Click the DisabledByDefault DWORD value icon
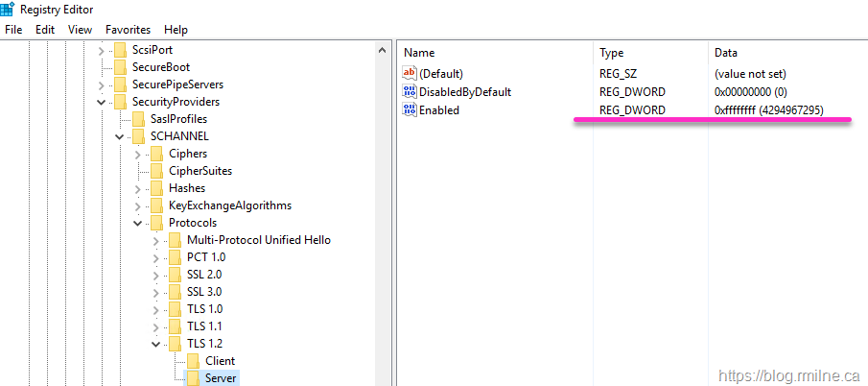Viewport: 868px width, 386px height. click(x=410, y=92)
